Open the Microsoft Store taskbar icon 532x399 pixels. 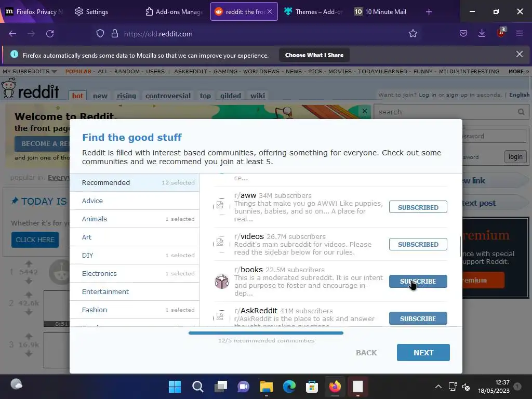(x=312, y=387)
